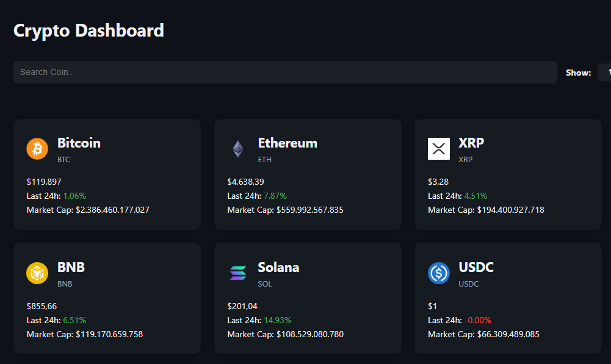Click the Crypto Dashboard title
Viewport: 611px width, 364px height.
click(x=89, y=30)
